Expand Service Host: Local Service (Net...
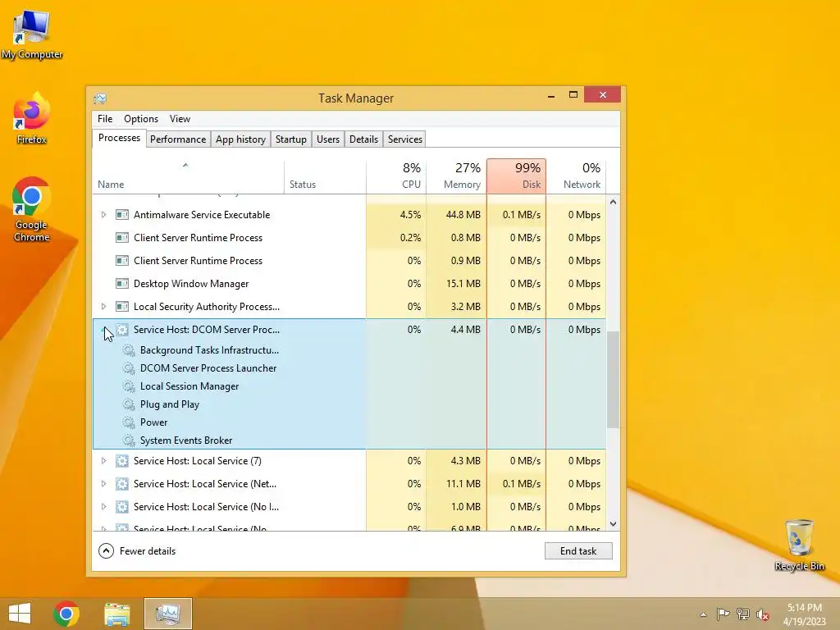Image resolution: width=840 pixels, height=630 pixels. click(x=104, y=484)
